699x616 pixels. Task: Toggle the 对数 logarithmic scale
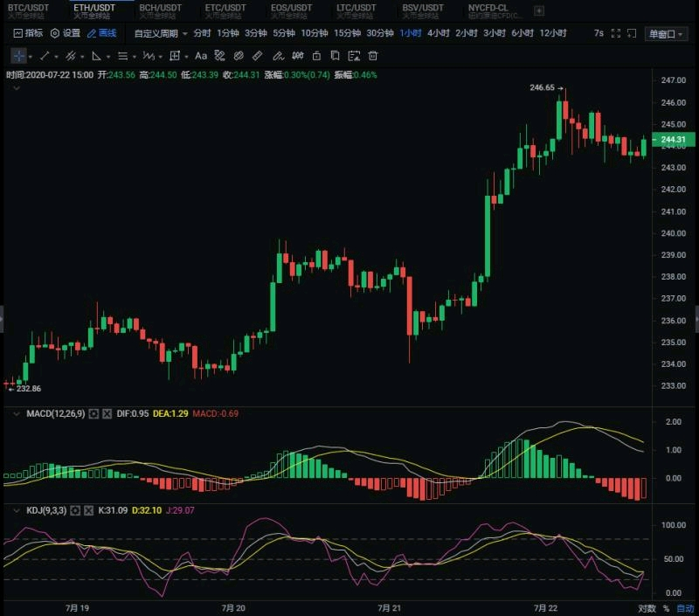point(646,608)
